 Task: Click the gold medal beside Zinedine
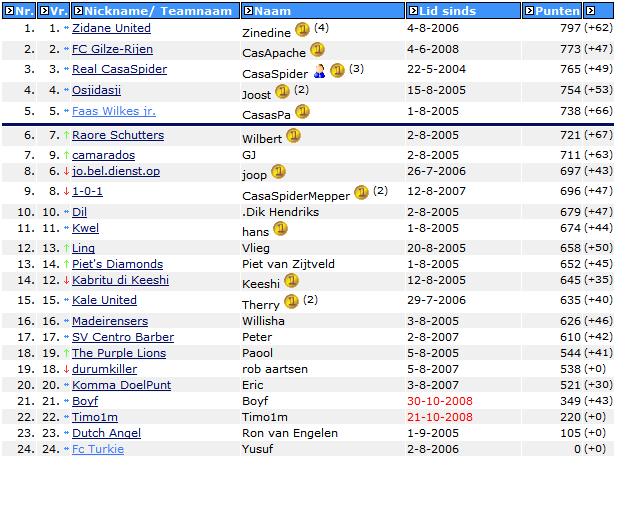(303, 29)
